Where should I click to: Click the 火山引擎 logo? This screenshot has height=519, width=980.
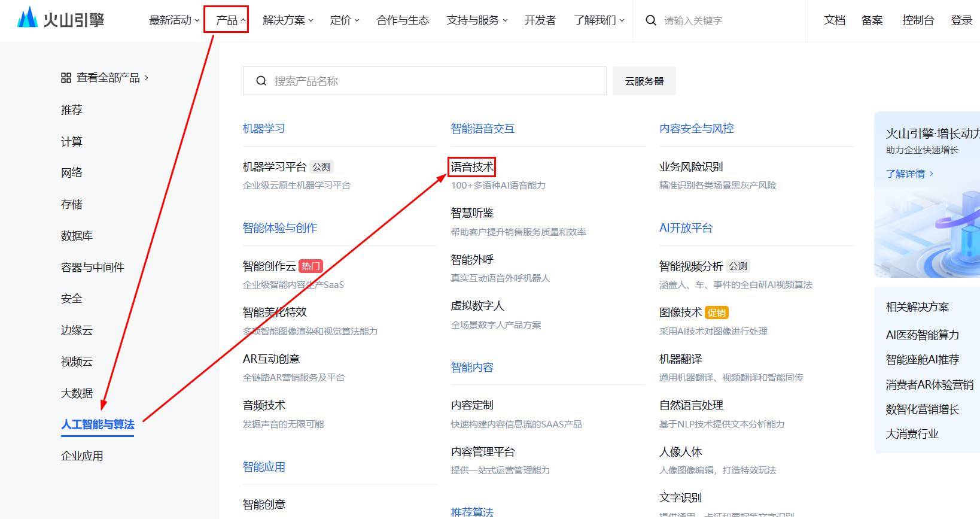pos(60,19)
